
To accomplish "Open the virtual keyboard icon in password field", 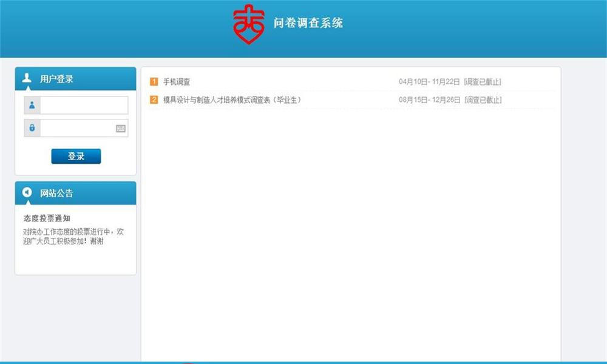I will click(x=121, y=129).
